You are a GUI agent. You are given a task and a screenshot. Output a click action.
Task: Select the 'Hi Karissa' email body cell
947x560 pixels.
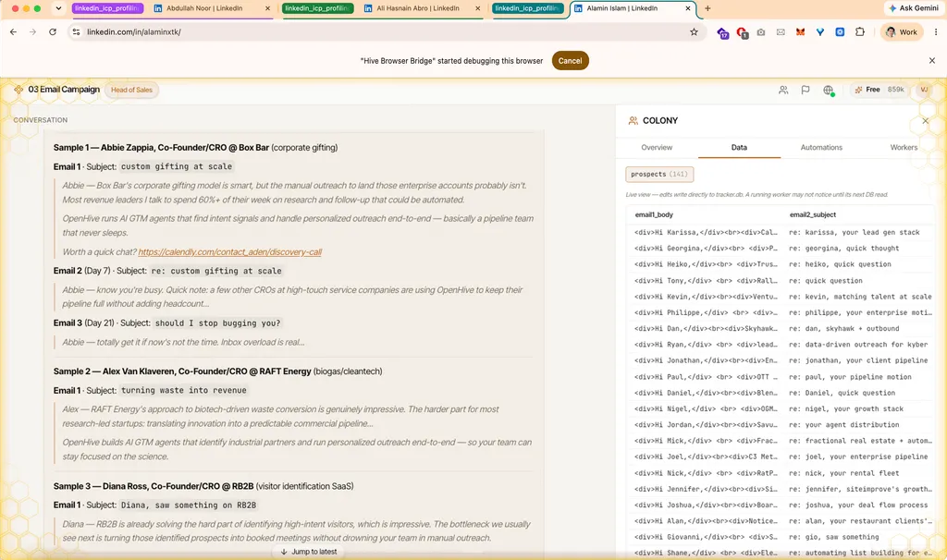[x=706, y=232]
